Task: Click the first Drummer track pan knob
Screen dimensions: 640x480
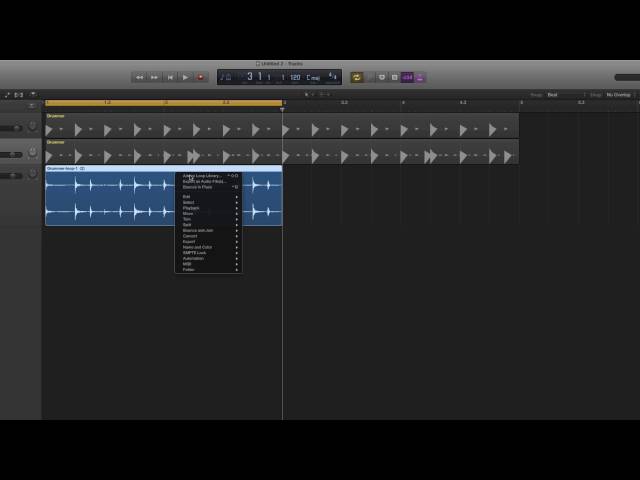Action: 32,127
